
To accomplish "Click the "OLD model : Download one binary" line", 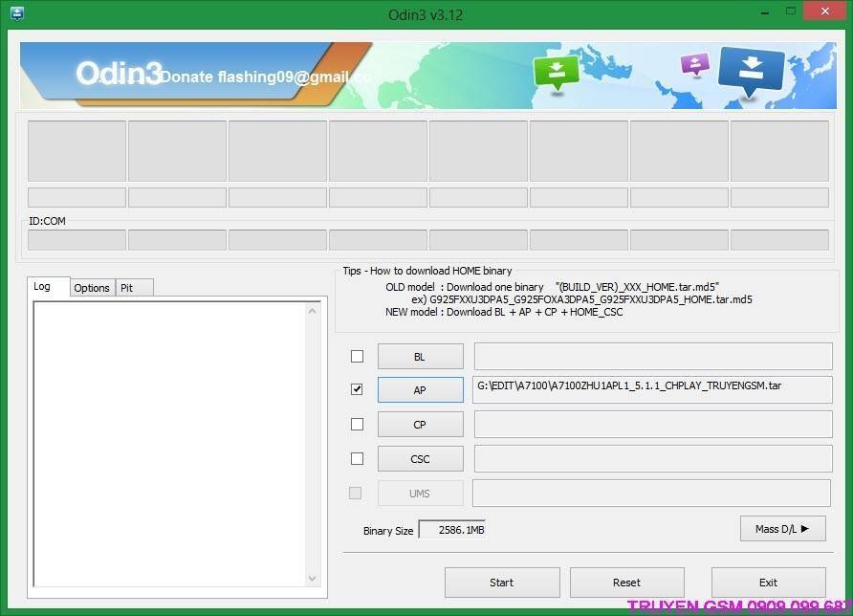I will [x=465, y=287].
